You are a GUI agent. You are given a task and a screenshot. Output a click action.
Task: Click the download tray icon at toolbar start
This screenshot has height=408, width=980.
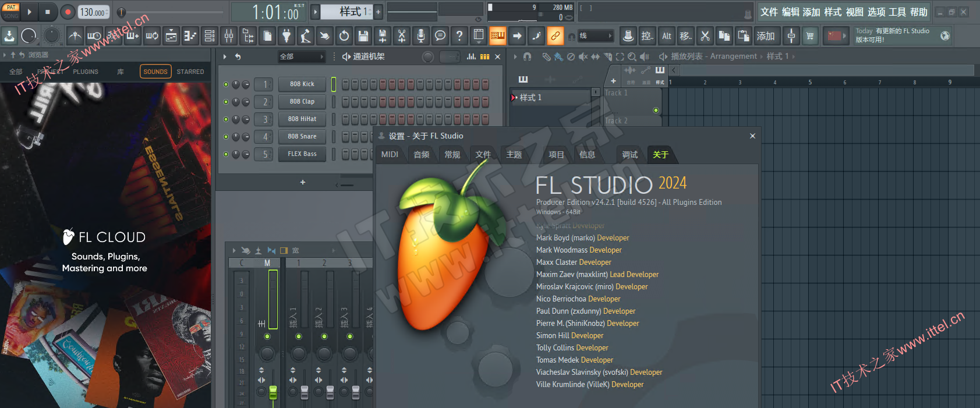pyautogui.click(x=9, y=36)
